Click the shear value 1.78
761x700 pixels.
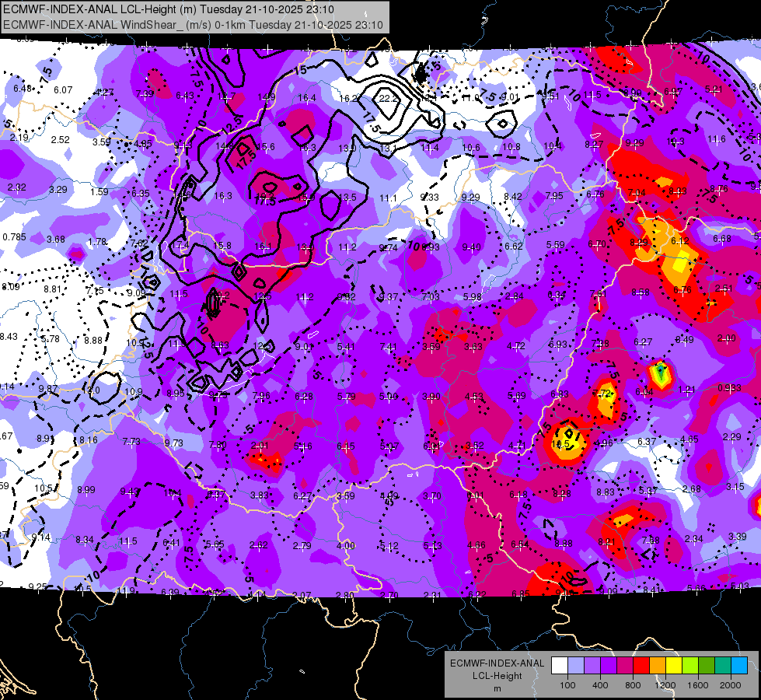(x=97, y=242)
